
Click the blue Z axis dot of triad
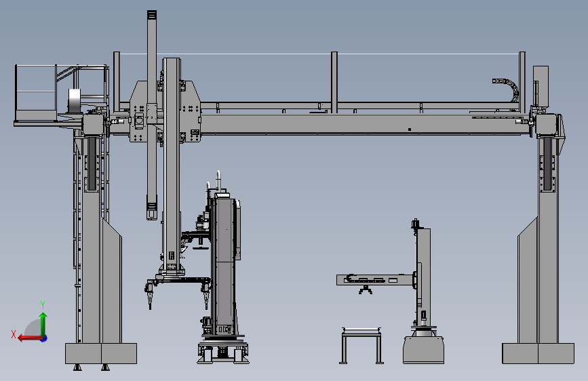click(x=44, y=338)
